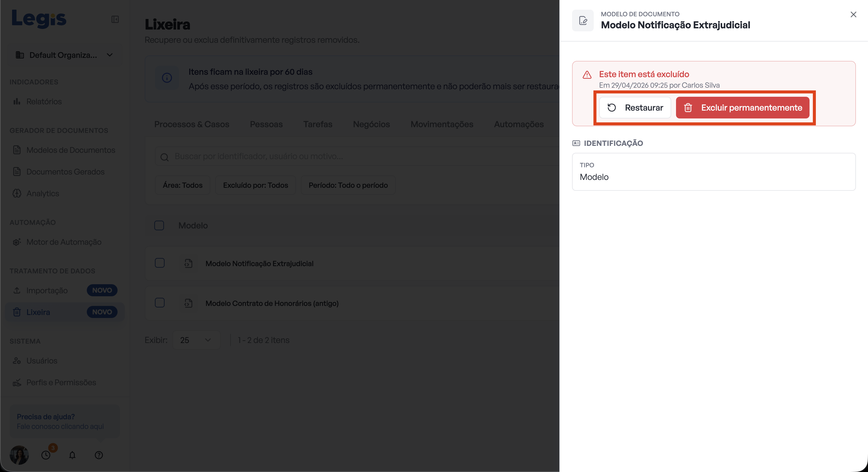Collapse the sidebar panel icon
This screenshot has height=472, width=868.
click(115, 19)
